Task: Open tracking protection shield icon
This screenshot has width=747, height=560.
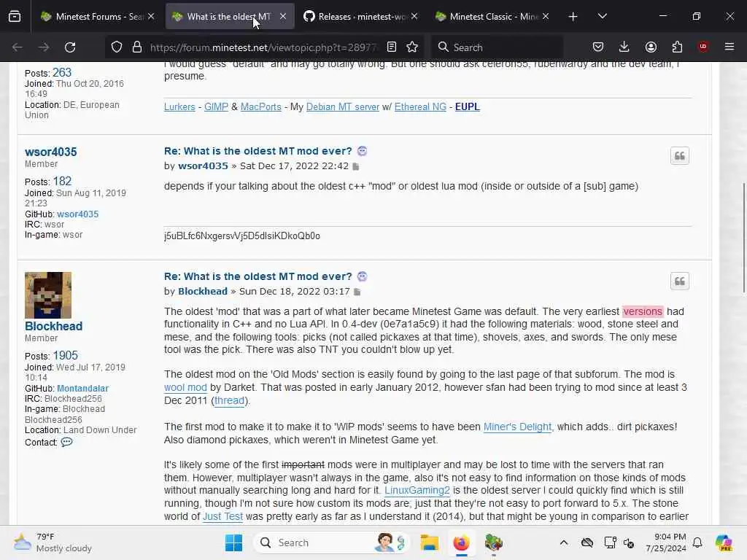Action: point(117,47)
